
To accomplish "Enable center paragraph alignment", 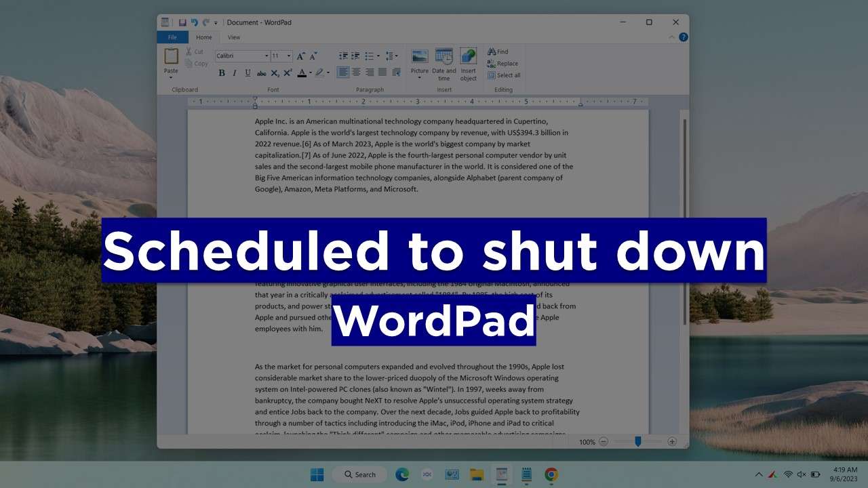I will tap(356, 73).
